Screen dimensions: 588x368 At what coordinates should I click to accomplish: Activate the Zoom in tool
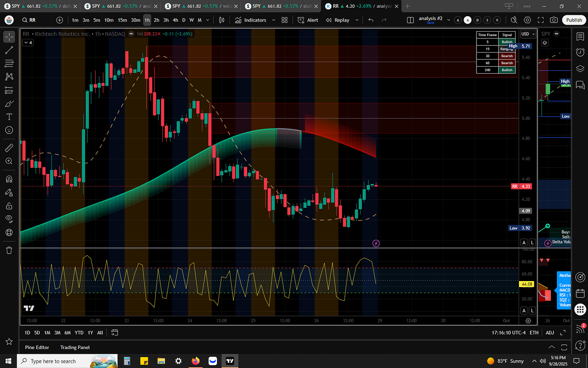pos(9,161)
